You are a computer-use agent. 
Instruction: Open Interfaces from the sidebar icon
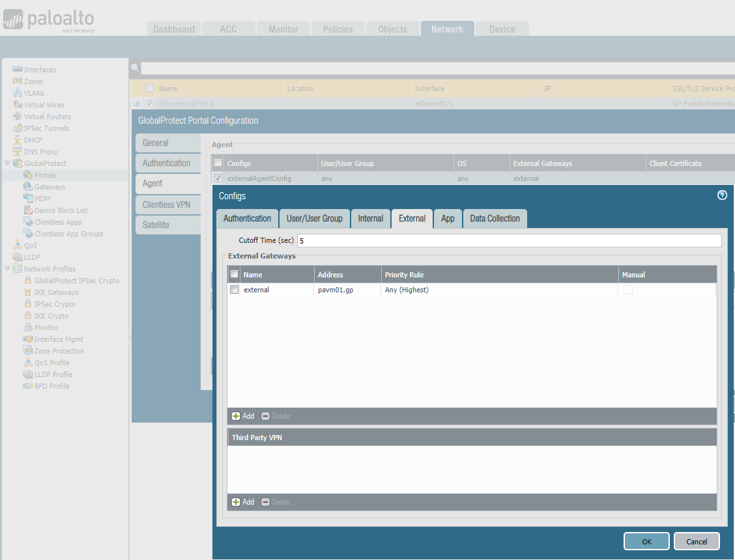18,70
